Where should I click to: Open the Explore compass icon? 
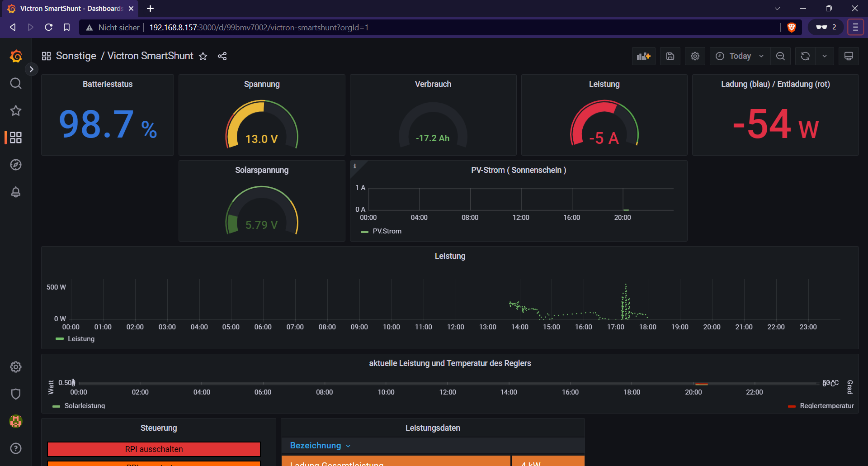point(16,165)
